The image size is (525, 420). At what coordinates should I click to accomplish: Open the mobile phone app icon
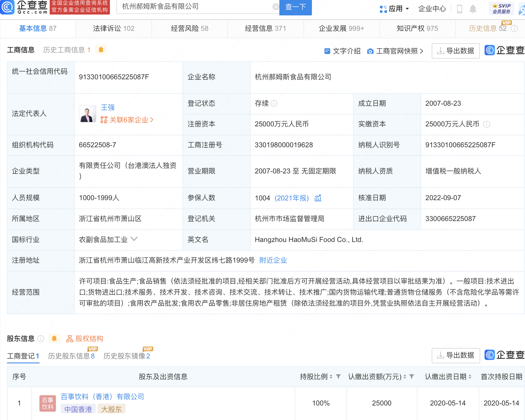[x=460, y=9]
